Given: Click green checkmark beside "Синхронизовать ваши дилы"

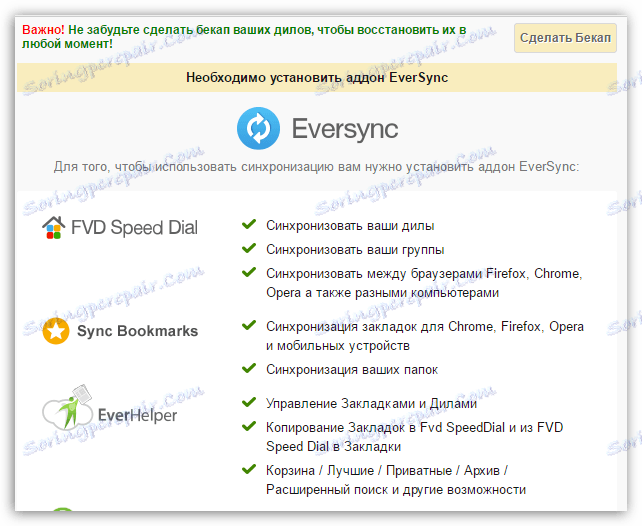Looking at the screenshot, I should click(249, 225).
